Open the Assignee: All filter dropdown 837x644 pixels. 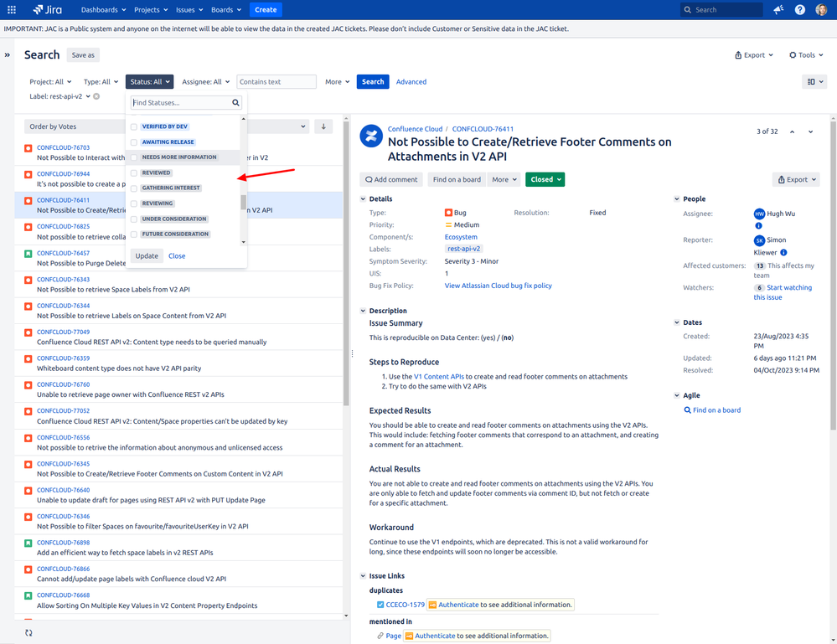pos(205,81)
